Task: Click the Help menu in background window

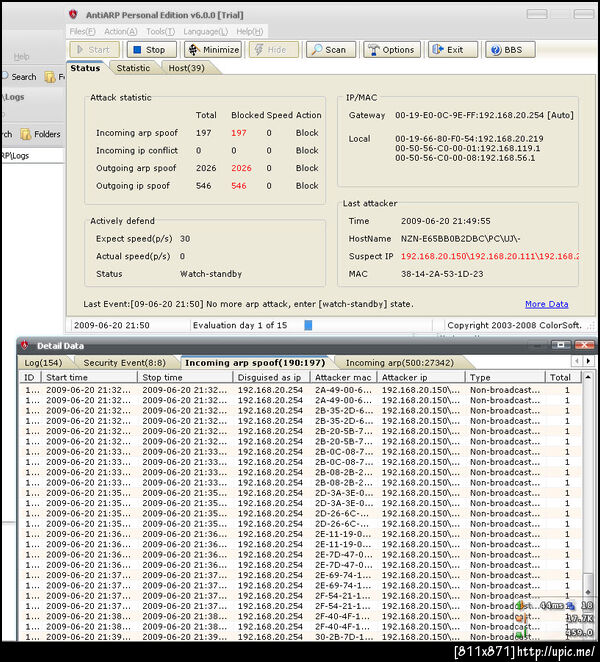Action: pos(22,57)
